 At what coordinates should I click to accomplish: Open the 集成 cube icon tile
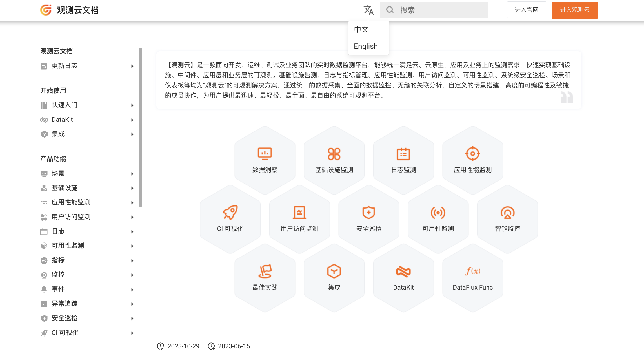click(x=334, y=271)
